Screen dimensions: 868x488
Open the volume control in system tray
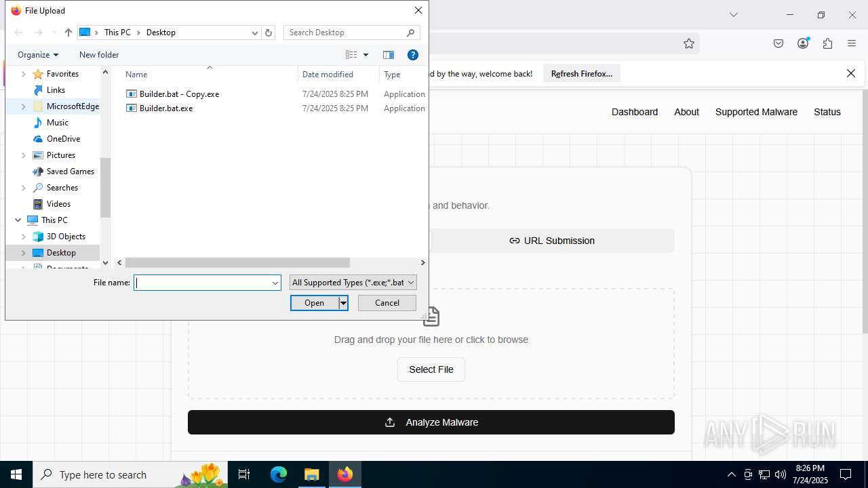click(x=780, y=474)
